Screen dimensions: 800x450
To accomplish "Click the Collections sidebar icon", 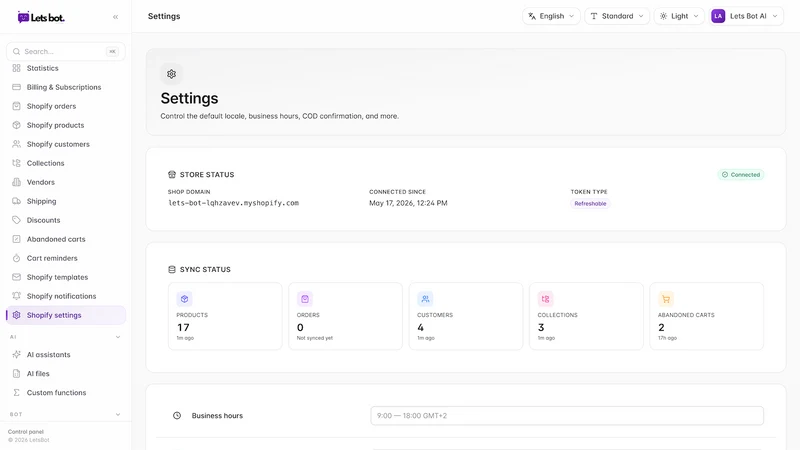I will point(16,163).
